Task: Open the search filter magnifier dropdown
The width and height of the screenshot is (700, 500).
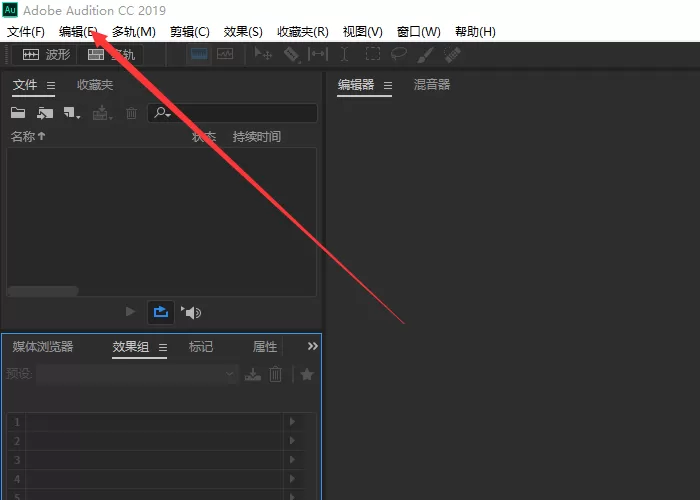Action: point(162,112)
